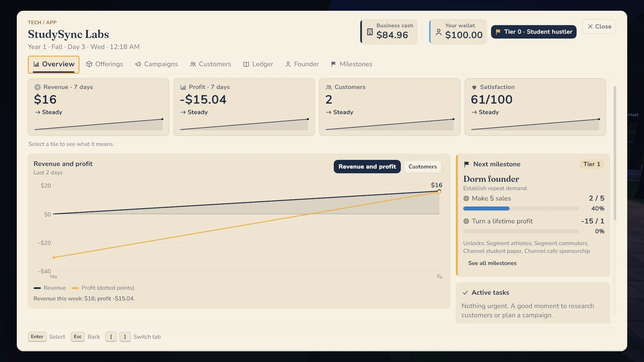Open the Ledger tab
Image resolution: width=644 pixels, height=362 pixels.
point(258,64)
